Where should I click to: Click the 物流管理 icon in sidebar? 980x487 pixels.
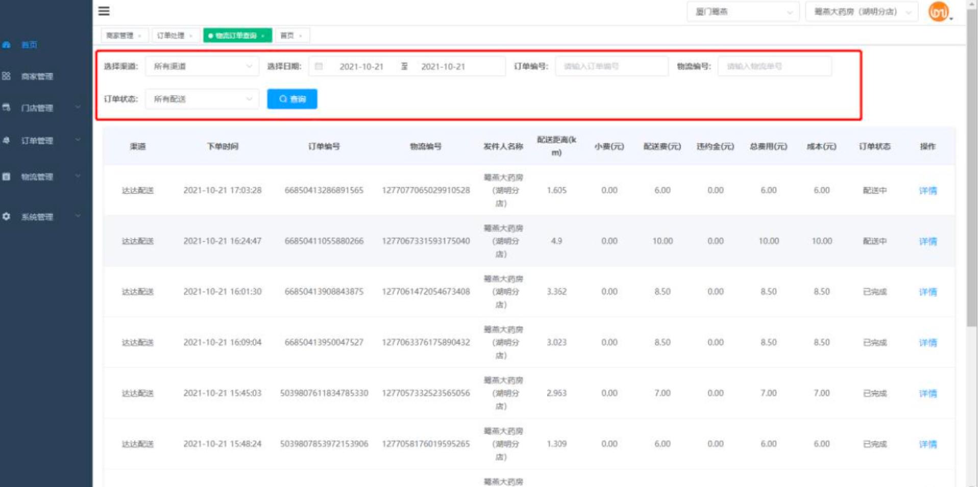tap(7, 176)
